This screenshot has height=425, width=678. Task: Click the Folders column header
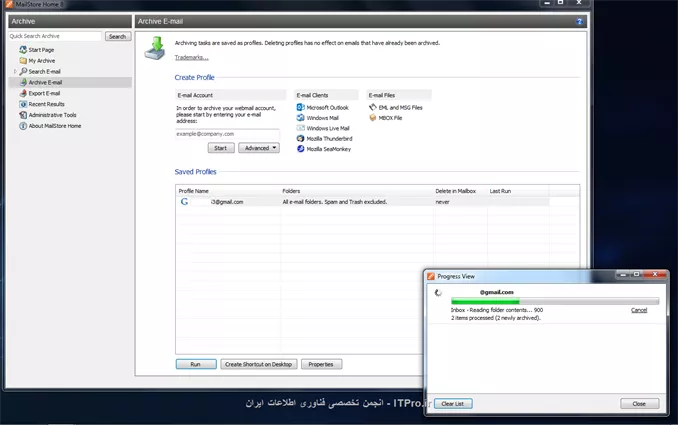291,191
